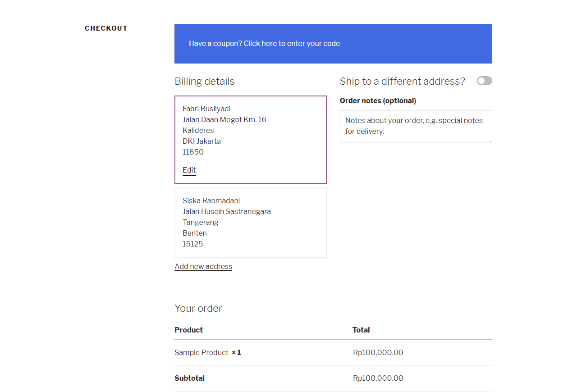The image size is (577, 392).
Task: Edit the Fahri Rusliyadi billing address
Action: [189, 170]
